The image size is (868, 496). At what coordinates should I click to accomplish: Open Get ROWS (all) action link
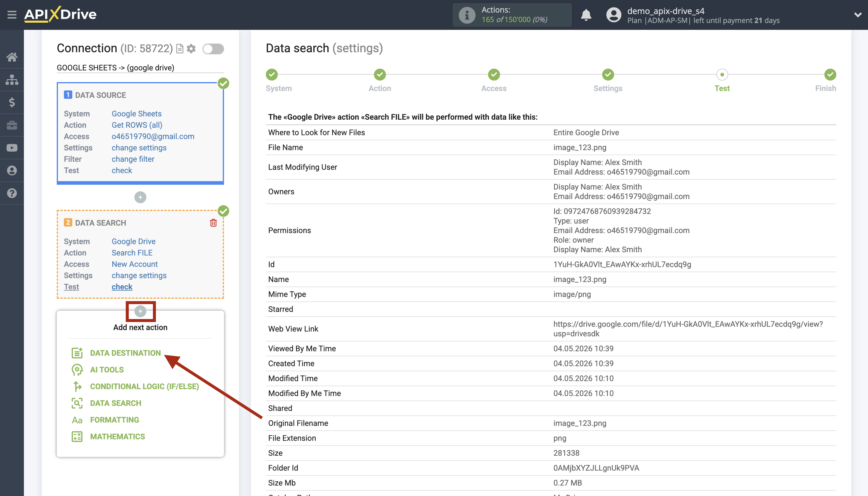pyautogui.click(x=137, y=125)
